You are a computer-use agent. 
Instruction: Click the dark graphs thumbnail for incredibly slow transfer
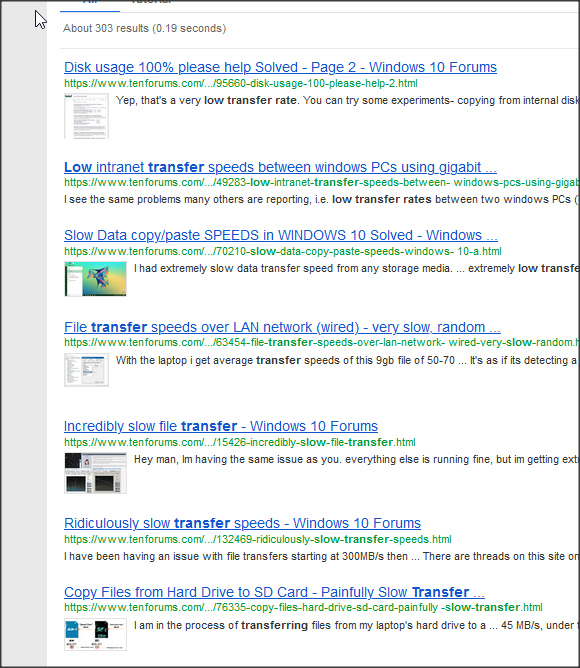point(95,473)
